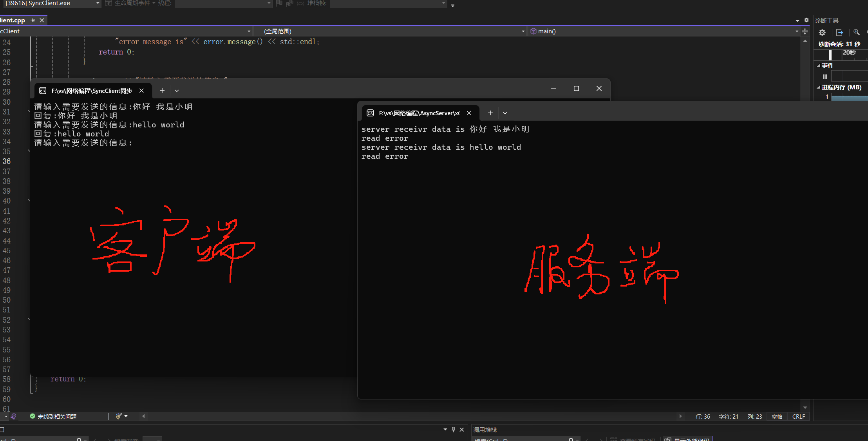Viewport: 868px width, 441px height.
Task: Collapse the 事件 events section
Action: point(818,65)
